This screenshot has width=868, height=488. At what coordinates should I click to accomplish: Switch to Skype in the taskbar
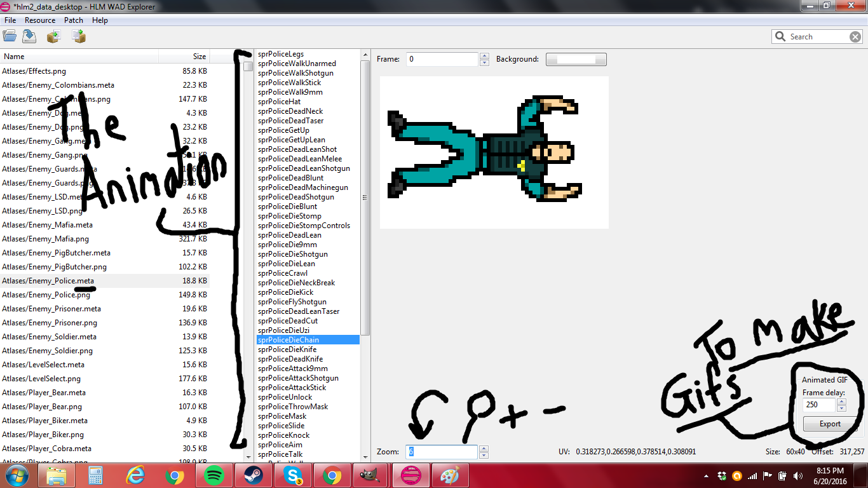pos(293,475)
